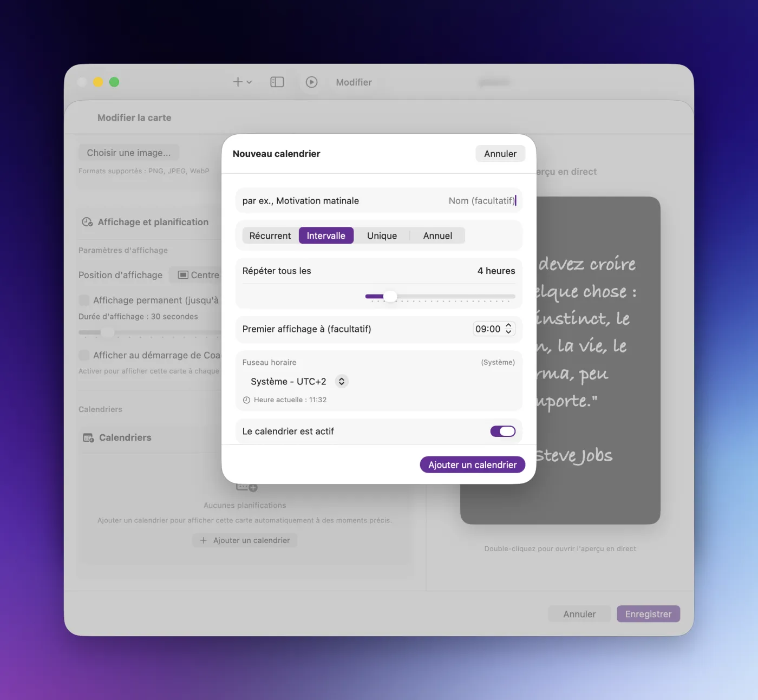
Task: Click the Calendriers section icon
Action: point(88,437)
